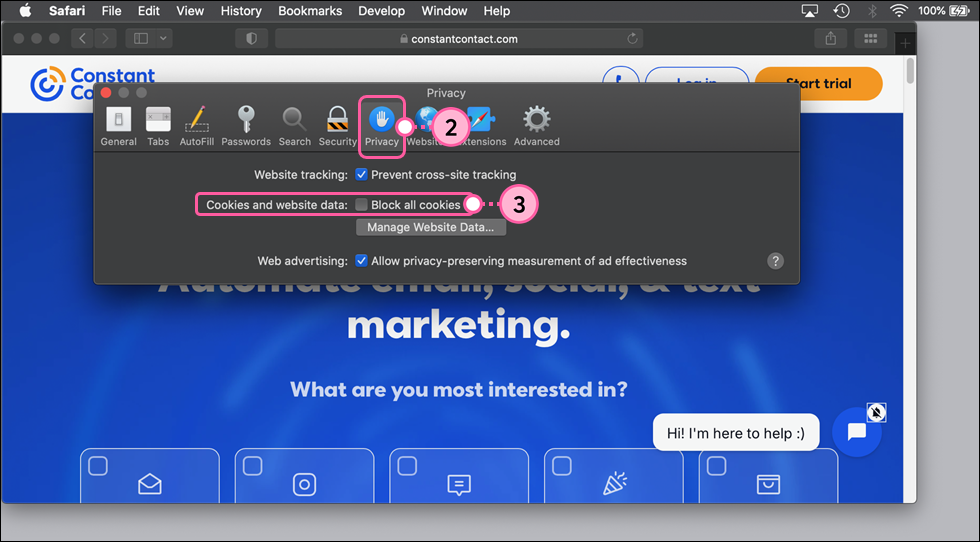Open the File menu
980x542 pixels.
coord(111,11)
